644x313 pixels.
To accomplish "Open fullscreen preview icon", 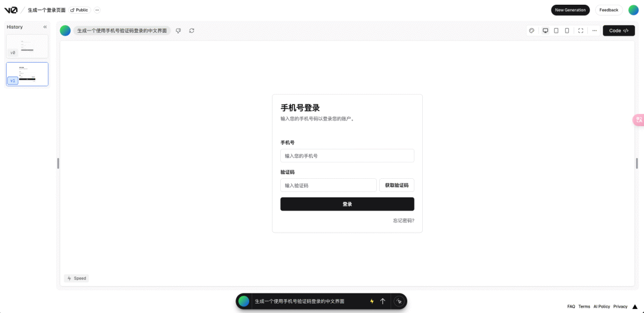I will coord(581,31).
